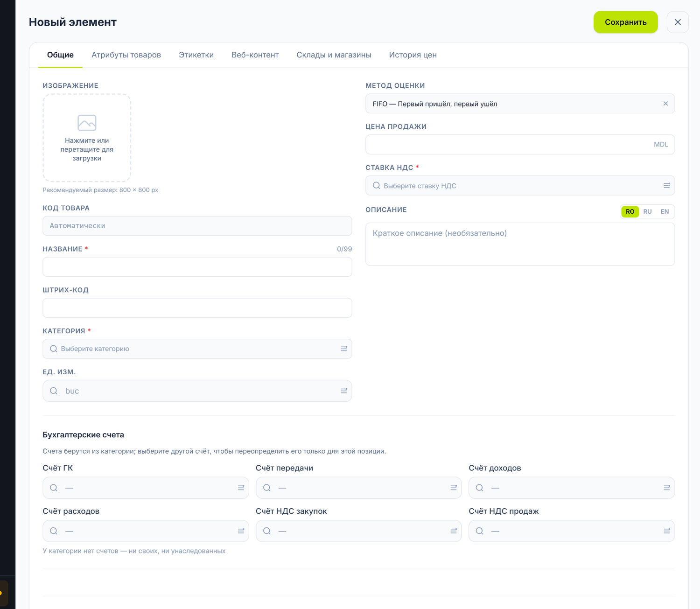The image size is (700, 609).
Task: Open the Счёт передачи list icon
Action: tap(454, 488)
